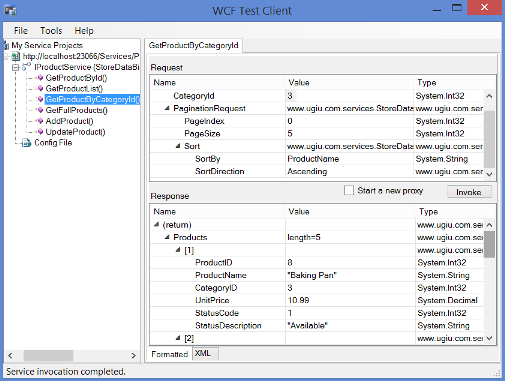
Task: Select the My Service Projects root node
Action: (47, 45)
